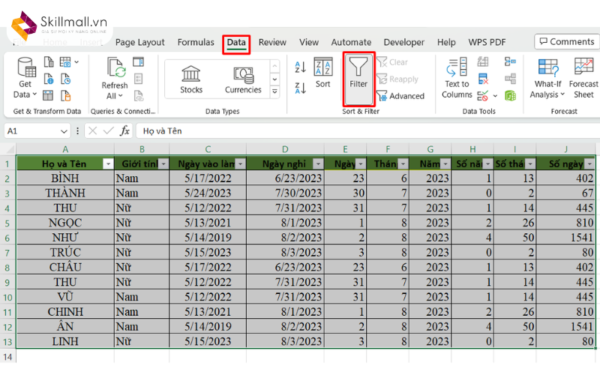Switch to the View tab

309,42
